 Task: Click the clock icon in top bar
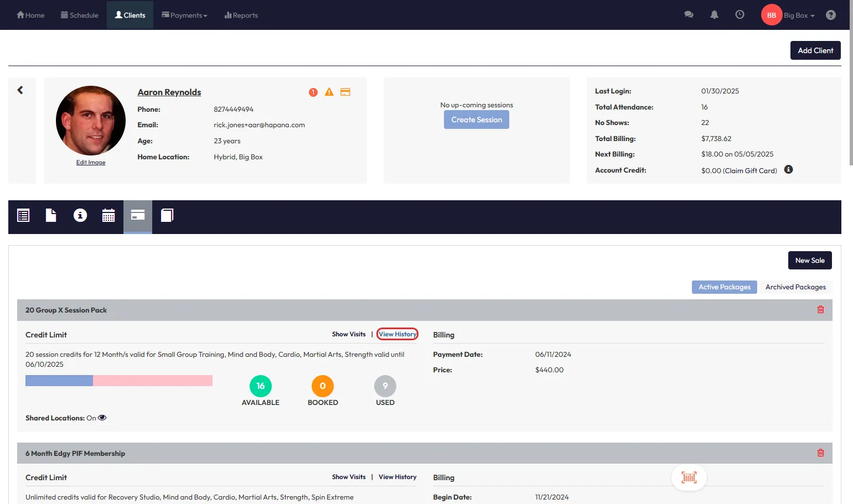[740, 15]
